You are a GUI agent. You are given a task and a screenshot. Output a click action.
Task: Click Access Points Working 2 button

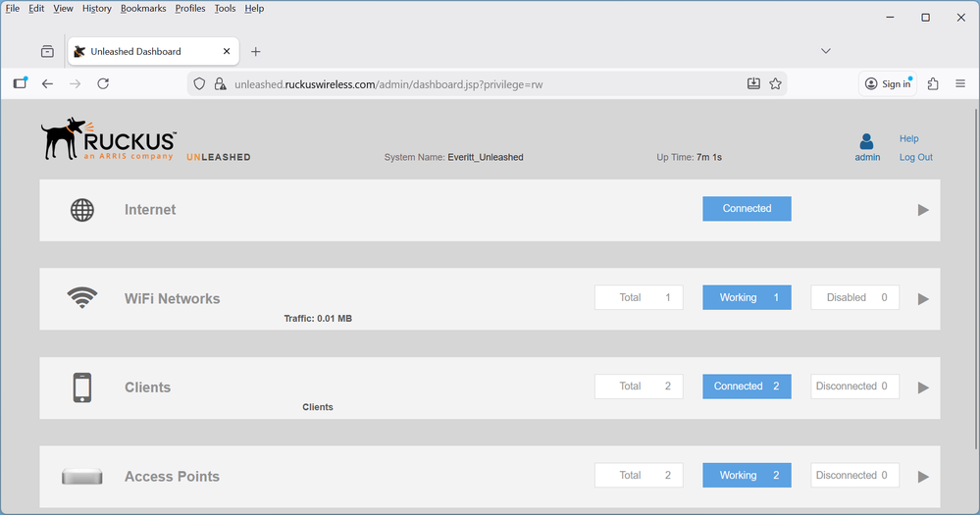(x=747, y=476)
